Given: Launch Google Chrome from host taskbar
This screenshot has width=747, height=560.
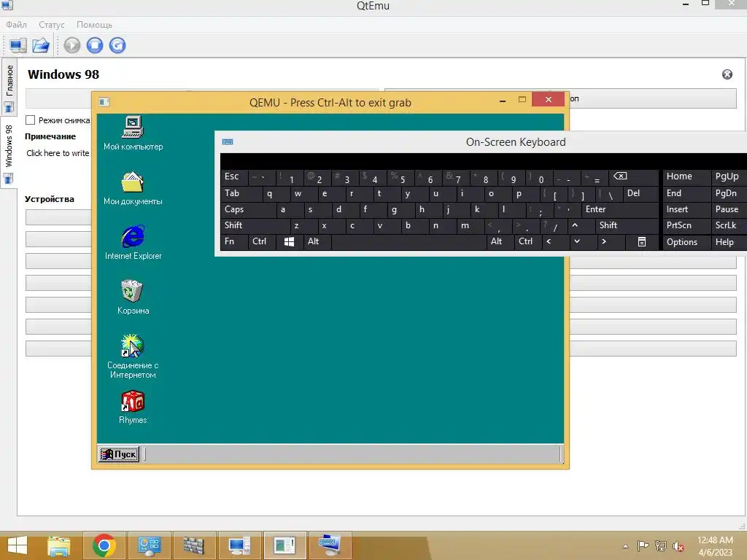Looking at the screenshot, I should click(x=104, y=545).
